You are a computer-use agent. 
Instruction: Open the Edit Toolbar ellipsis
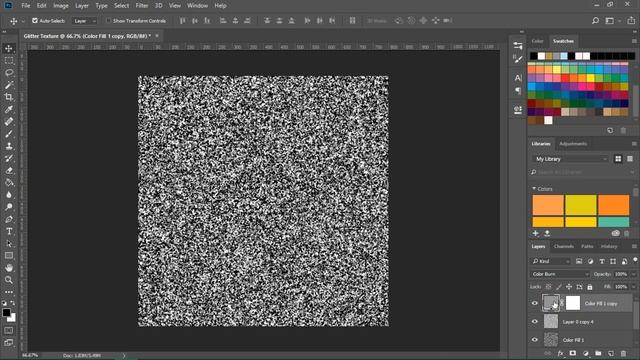click(x=9, y=292)
